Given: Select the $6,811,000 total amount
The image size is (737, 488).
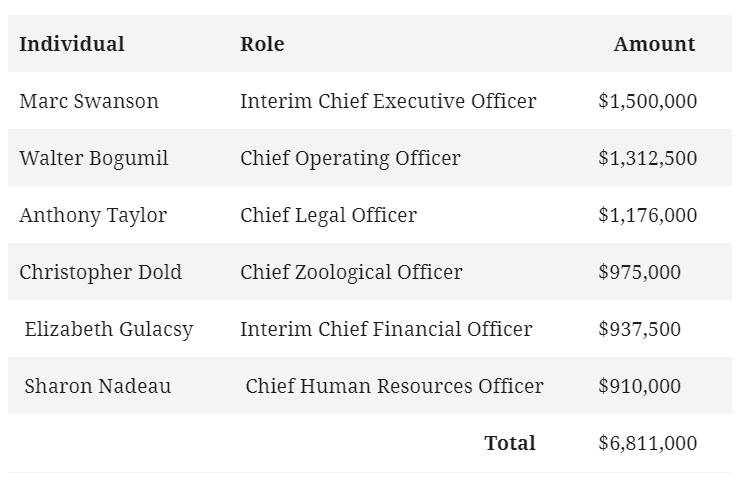Looking at the screenshot, I should pos(648,443).
